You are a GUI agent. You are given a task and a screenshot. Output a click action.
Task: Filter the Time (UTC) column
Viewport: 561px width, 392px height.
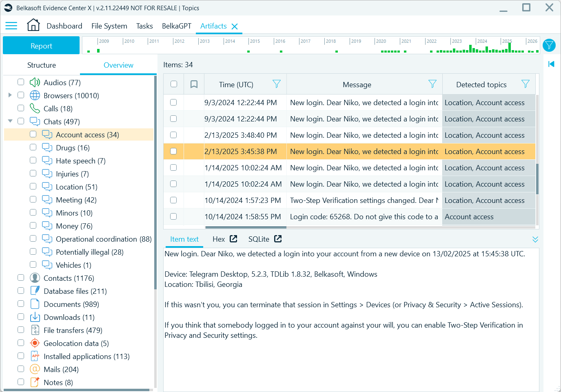point(277,84)
